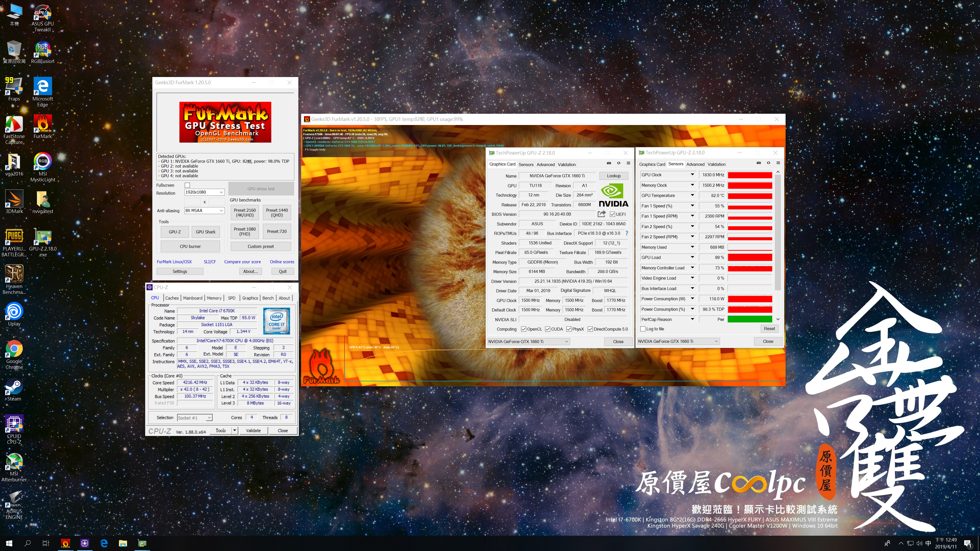Click GPU-Z screenshot camera icon in Graphics Card window
Screen dimensions: 980x551
[x=609, y=163]
